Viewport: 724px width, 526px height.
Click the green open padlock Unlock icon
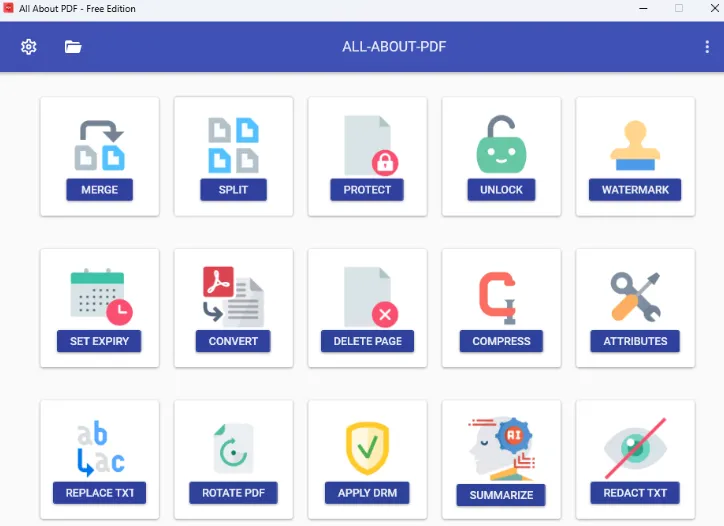pos(501,144)
